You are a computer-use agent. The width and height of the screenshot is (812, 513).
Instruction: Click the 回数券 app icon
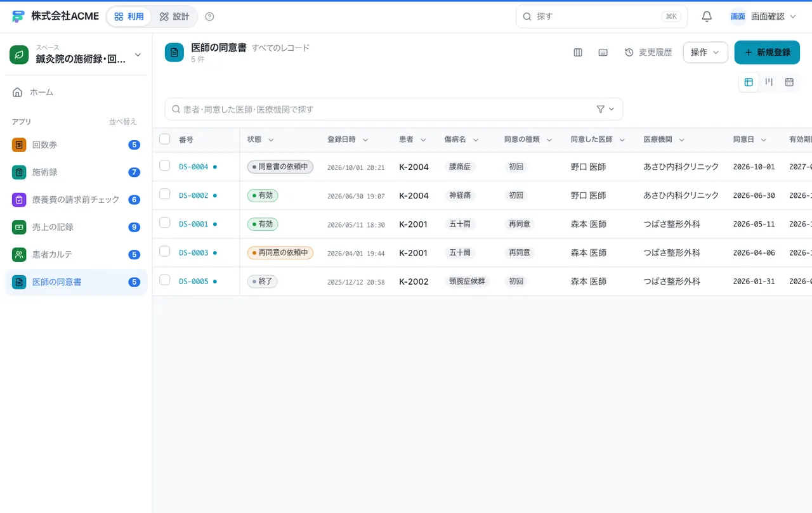point(19,145)
